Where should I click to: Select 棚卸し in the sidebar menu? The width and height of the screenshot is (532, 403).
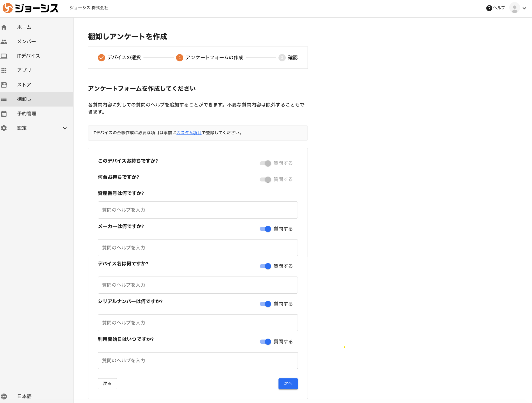pyautogui.click(x=24, y=99)
